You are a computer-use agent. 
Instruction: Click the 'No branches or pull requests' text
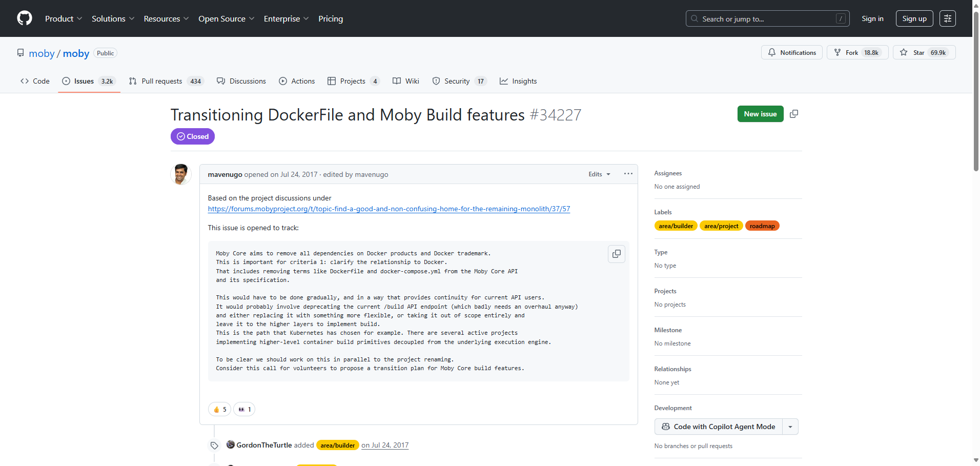pyautogui.click(x=693, y=446)
